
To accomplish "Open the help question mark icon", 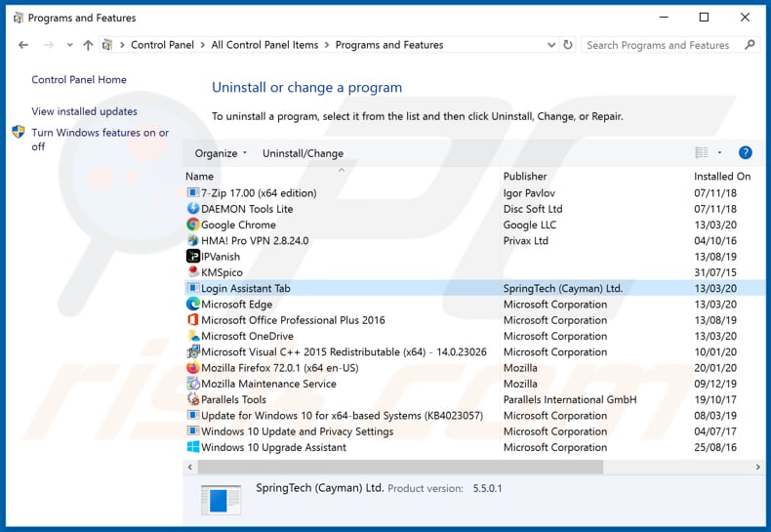I will (x=745, y=153).
